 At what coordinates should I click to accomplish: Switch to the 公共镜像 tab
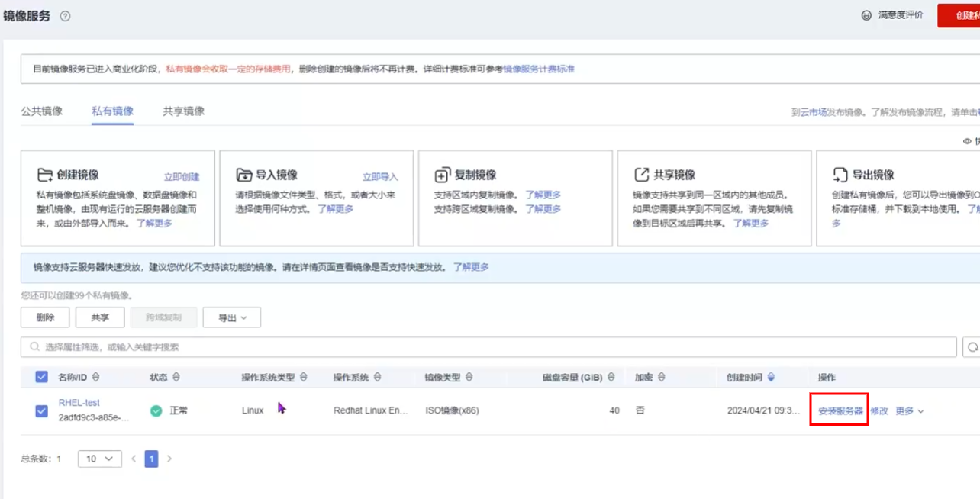point(42,111)
